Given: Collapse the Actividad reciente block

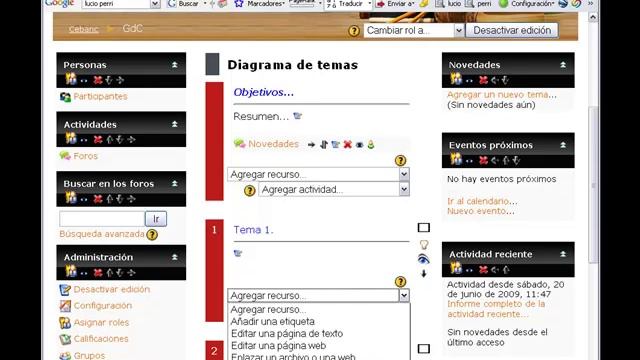Looking at the screenshot, I should [x=563, y=254].
